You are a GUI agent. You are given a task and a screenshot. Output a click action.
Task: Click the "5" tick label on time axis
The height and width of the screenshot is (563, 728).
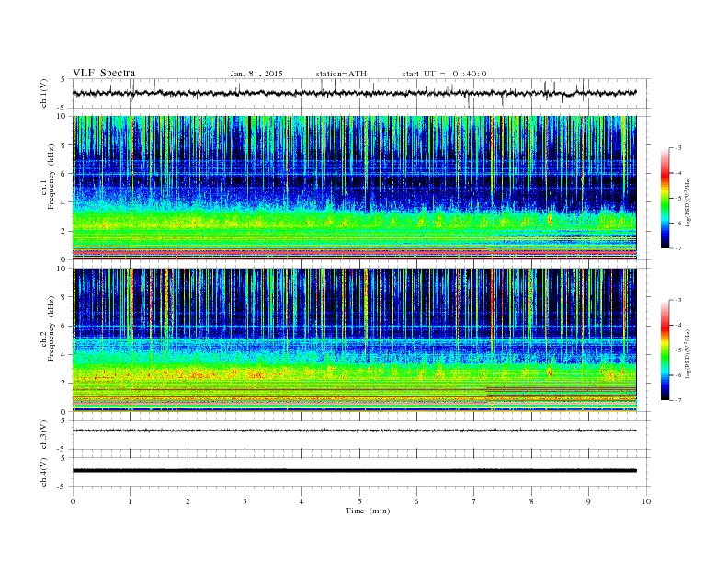[x=359, y=501]
